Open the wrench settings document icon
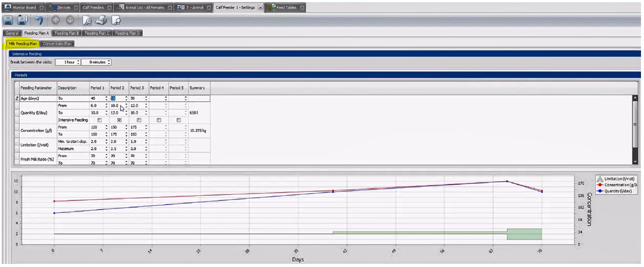This screenshot has height=267, width=644. (87, 21)
